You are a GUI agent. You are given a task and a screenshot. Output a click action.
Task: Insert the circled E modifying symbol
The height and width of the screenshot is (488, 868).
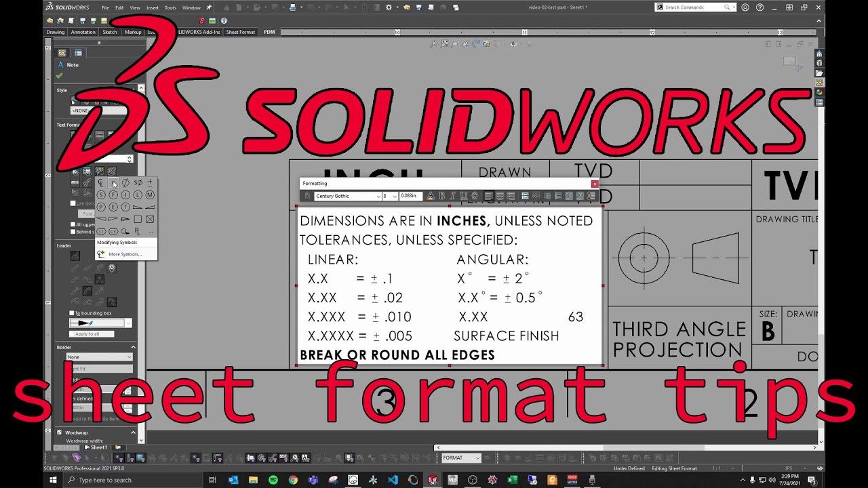coord(113,207)
